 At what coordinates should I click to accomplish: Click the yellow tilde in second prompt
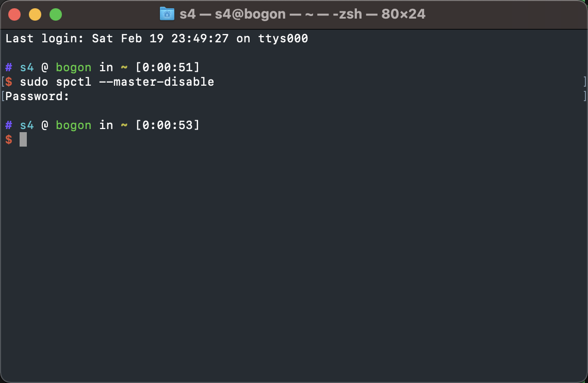click(124, 125)
